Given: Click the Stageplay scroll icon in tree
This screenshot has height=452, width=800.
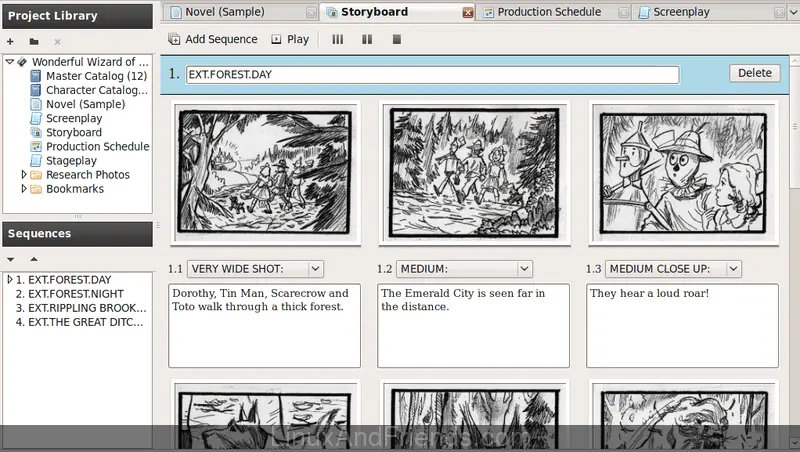Looking at the screenshot, I should [x=36, y=161].
